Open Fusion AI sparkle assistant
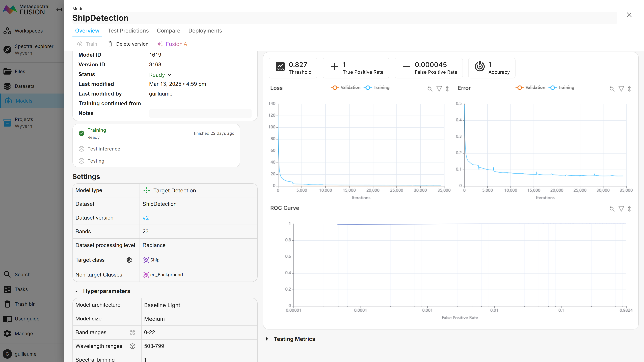 (173, 44)
